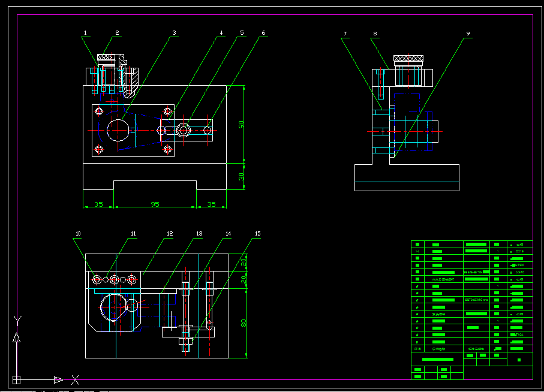Screen dimensions: 544x392
Task: Click the knurled knob in the side view
Action: 408,58
